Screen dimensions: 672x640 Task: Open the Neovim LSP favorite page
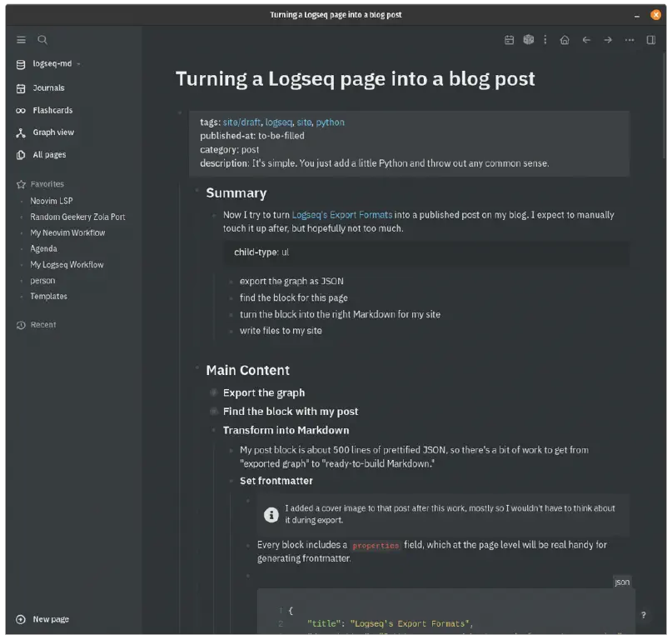click(52, 201)
